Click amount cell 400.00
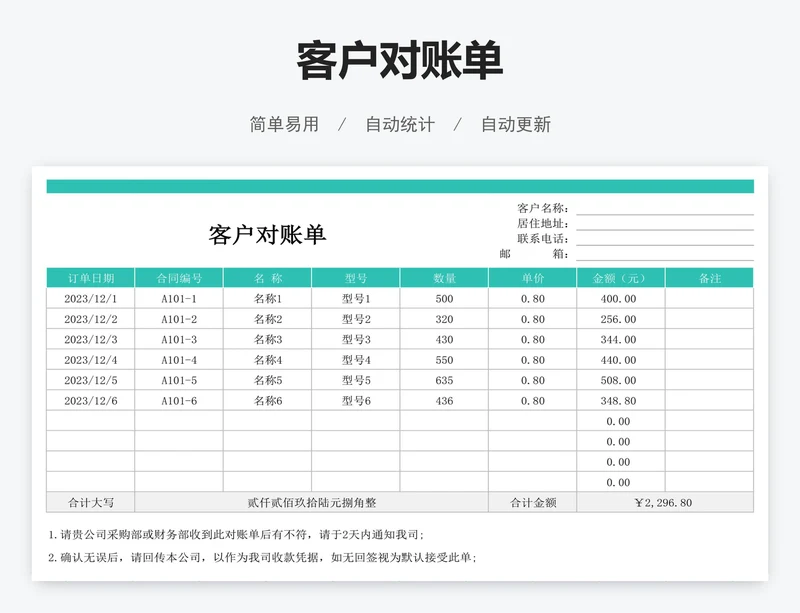This screenshot has height=613, width=800. (x=621, y=299)
